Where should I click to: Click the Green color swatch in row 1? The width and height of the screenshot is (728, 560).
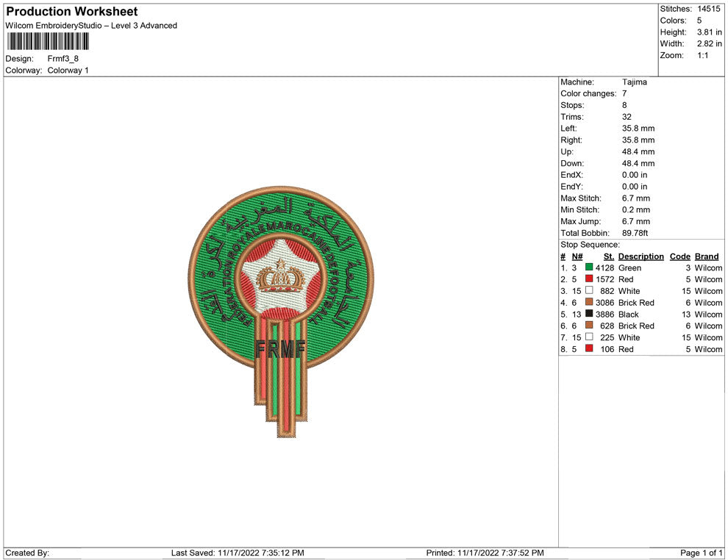(x=589, y=268)
